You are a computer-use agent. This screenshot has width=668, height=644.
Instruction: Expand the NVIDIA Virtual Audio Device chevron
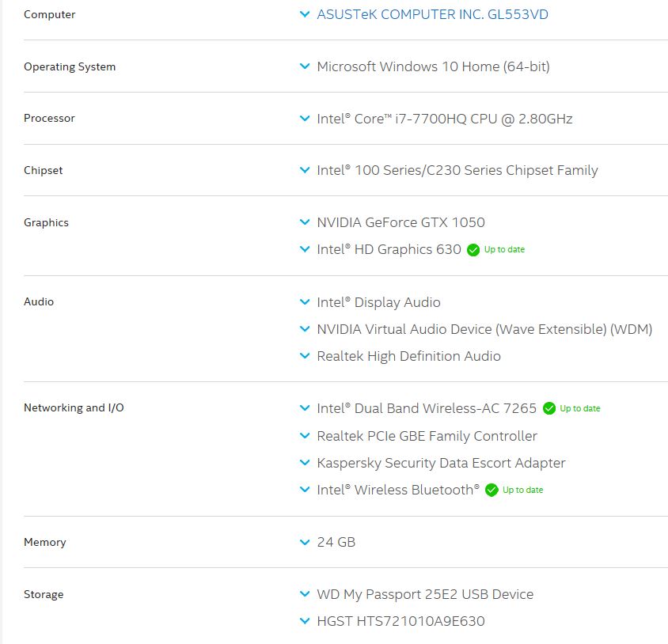point(305,329)
